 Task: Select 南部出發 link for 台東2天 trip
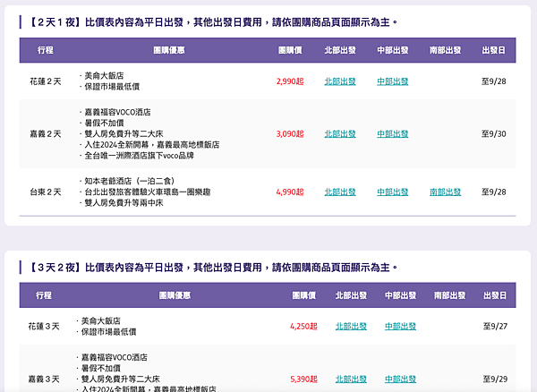(445, 192)
